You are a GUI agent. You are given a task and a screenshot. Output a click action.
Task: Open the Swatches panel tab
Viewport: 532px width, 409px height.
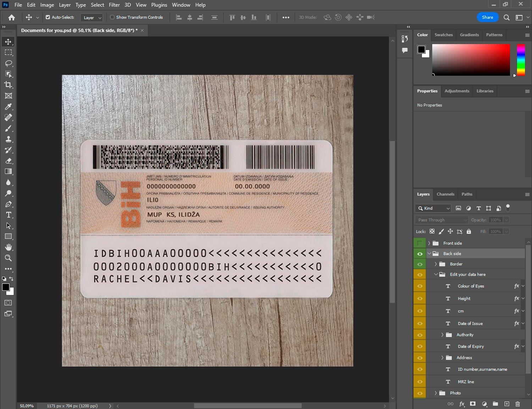[443, 35]
